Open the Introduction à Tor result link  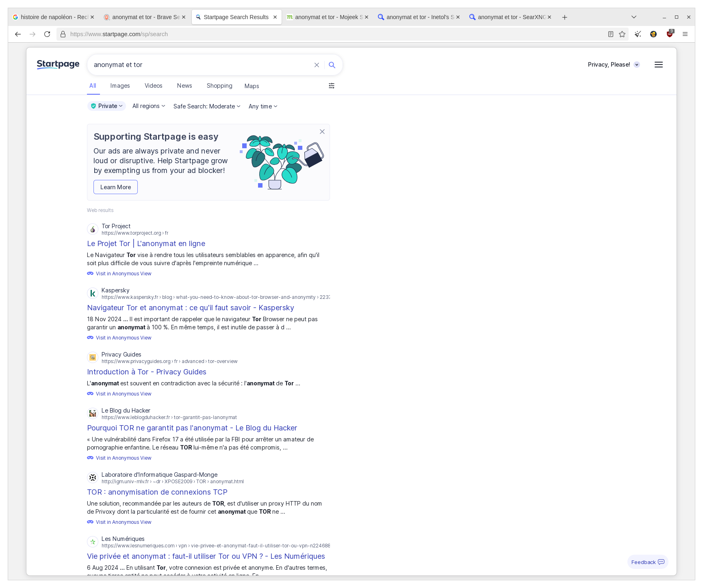click(x=146, y=372)
